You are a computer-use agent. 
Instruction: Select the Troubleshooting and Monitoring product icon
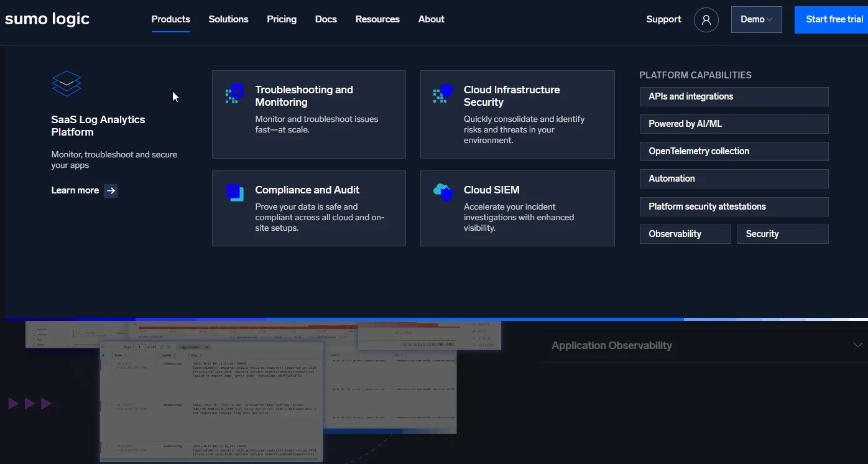234,93
